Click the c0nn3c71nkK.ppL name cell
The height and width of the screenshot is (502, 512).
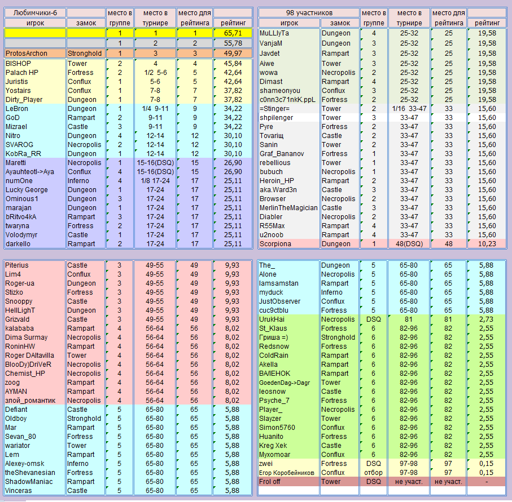[289, 99]
